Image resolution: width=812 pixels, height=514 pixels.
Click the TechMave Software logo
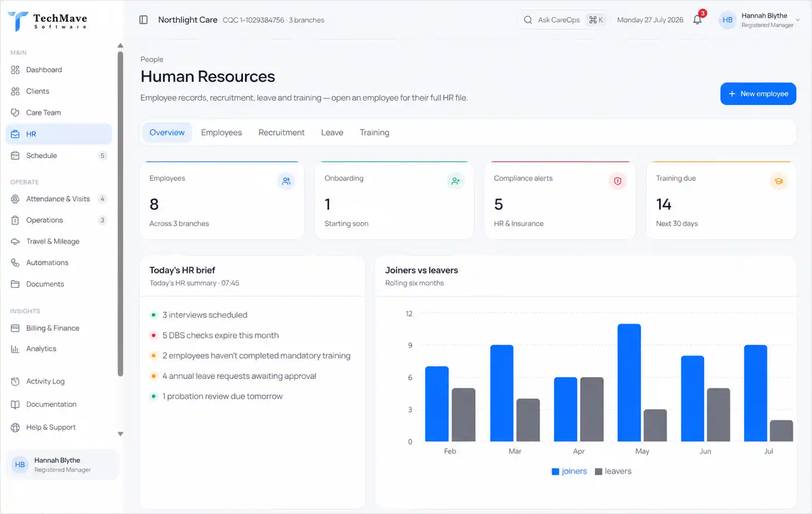47,21
